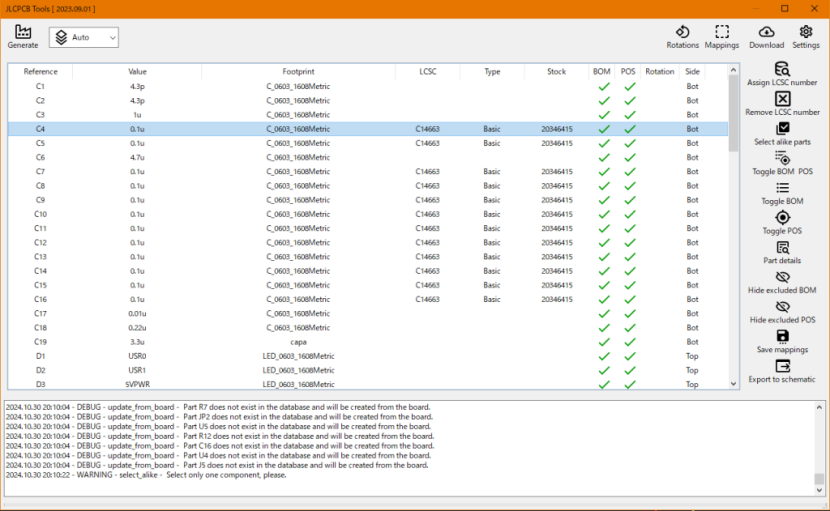Image resolution: width=830 pixels, height=511 pixels.
Task: Click the parts table vertical scrollbar down arrow
Action: 734,383
